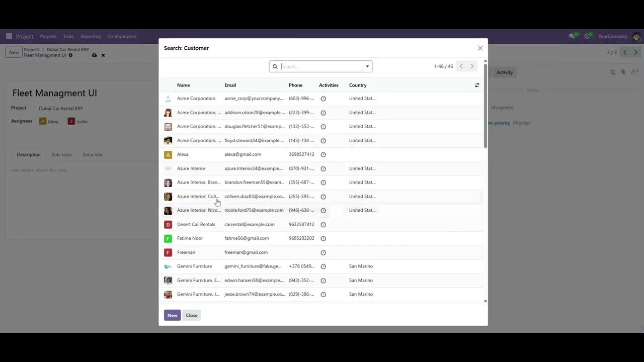This screenshot has height=362, width=644.
Task: Click into the customer search input field
Action: [x=321, y=66]
